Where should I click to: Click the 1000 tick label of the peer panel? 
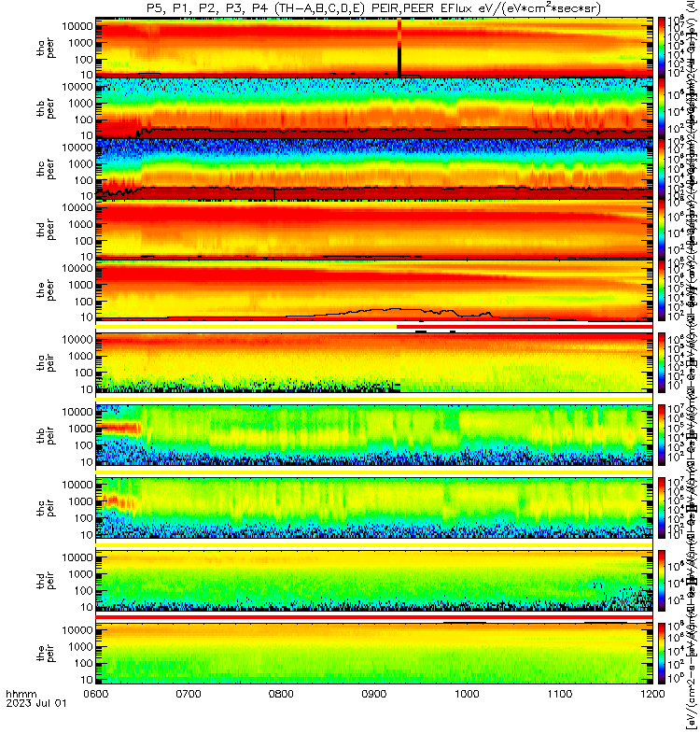[x=80, y=285]
